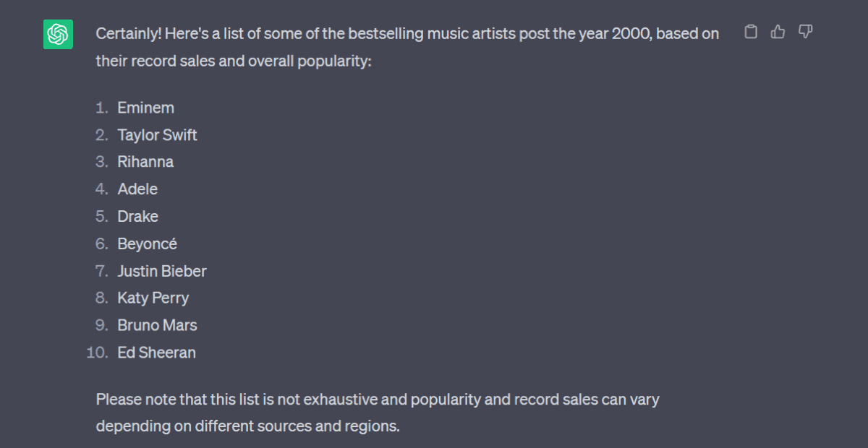Viewport: 868px width, 448px height.
Task: Click Drake in the list
Action: tap(138, 217)
